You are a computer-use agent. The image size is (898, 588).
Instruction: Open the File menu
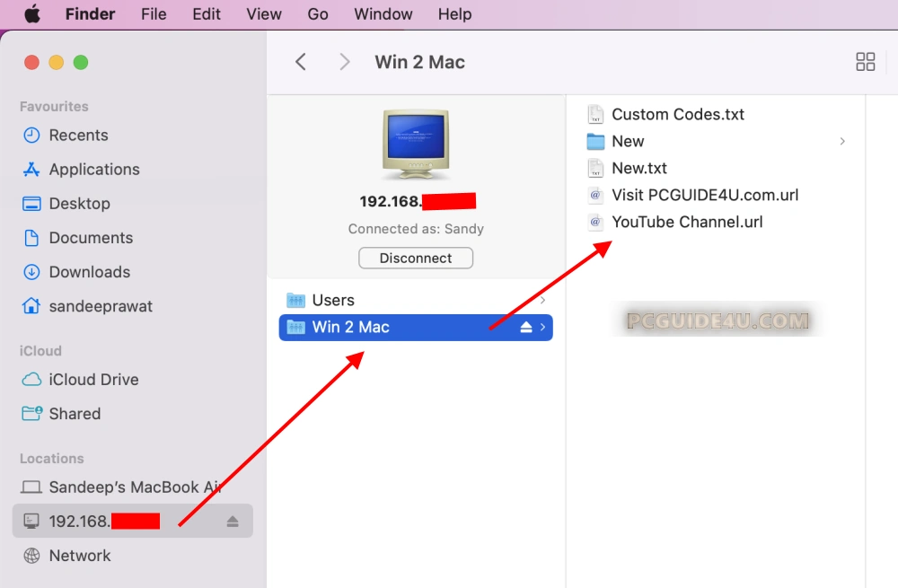tap(154, 14)
